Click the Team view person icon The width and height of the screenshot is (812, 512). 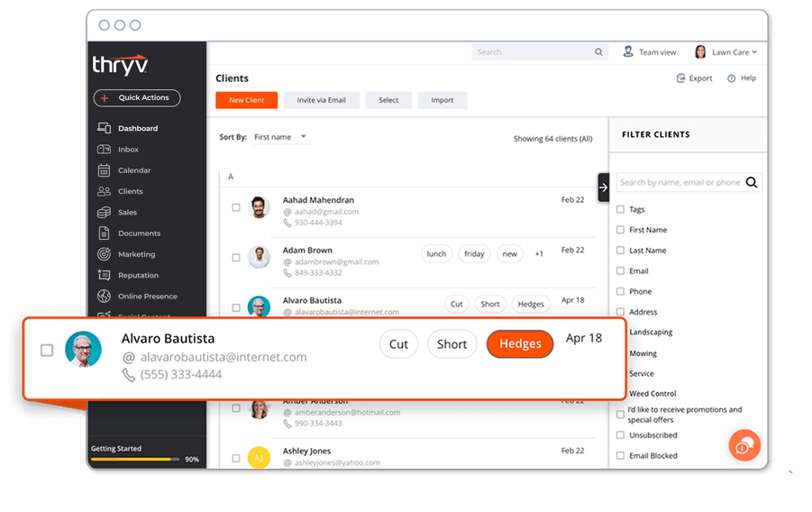tap(628, 51)
